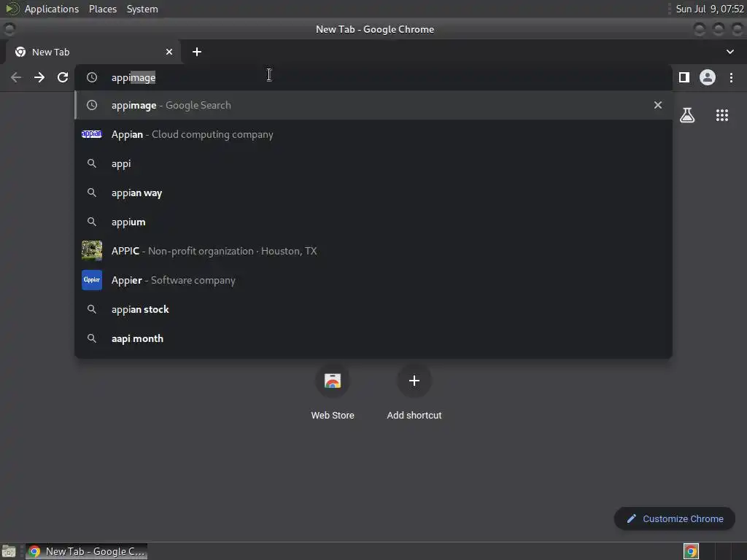The height and width of the screenshot is (560, 747).
Task: Click the search icon beside 'appian stock'
Action: tap(92, 309)
